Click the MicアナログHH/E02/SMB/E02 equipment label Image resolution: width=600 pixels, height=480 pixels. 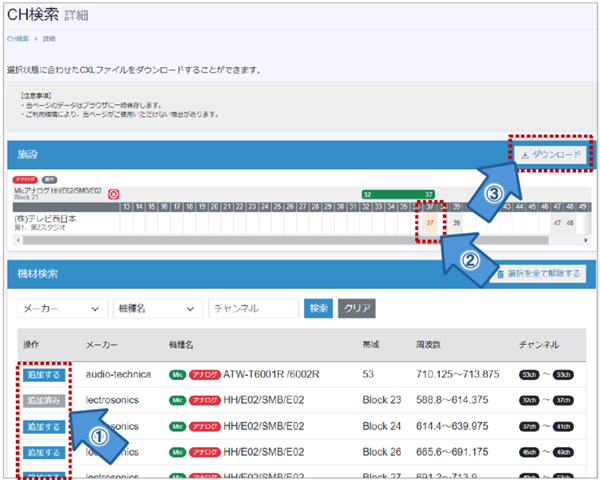[58, 191]
